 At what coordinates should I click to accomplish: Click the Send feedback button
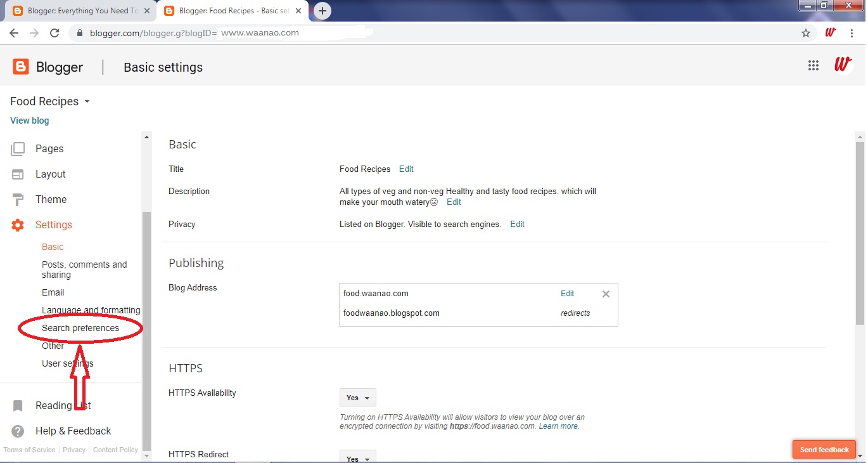pos(824,450)
